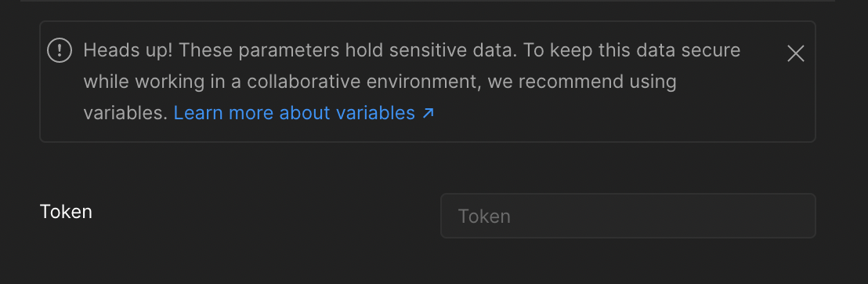Click the exclamation alert icon

point(60,50)
